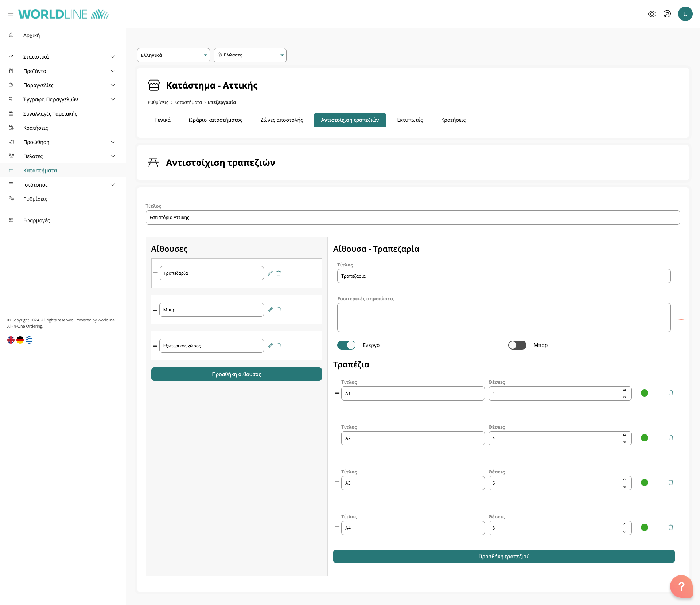Switch language with the German flag icon

coord(20,340)
